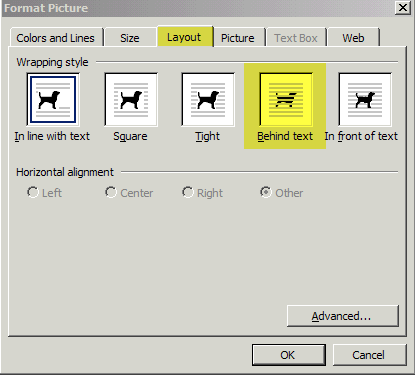415x375 pixels.
Task: Choose the Square wrapping style icon
Action: click(x=131, y=99)
